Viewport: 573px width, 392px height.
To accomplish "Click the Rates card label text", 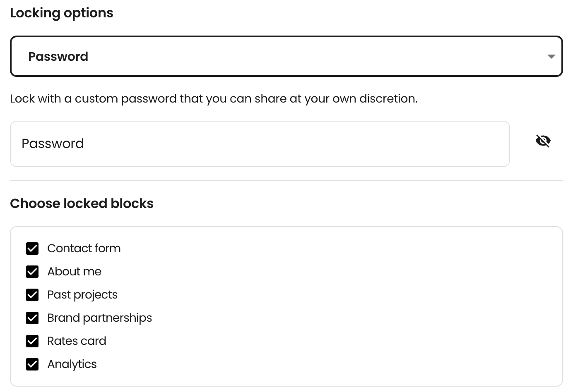I will [x=77, y=341].
